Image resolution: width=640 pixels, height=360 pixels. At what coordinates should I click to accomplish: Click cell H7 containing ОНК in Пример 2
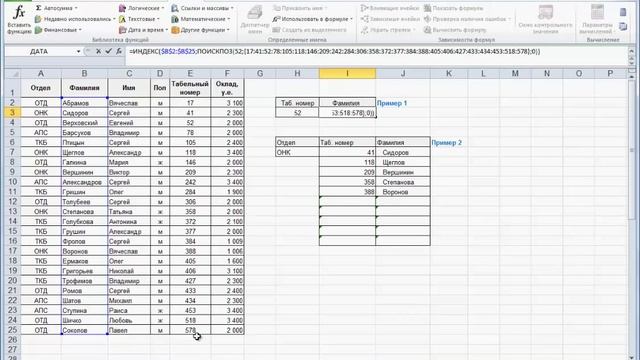click(x=298, y=152)
